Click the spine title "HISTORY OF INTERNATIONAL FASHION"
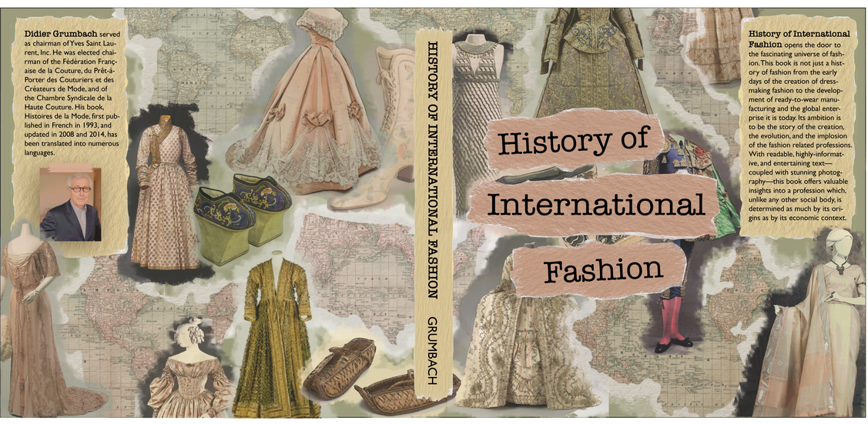The image size is (868, 424). click(434, 170)
